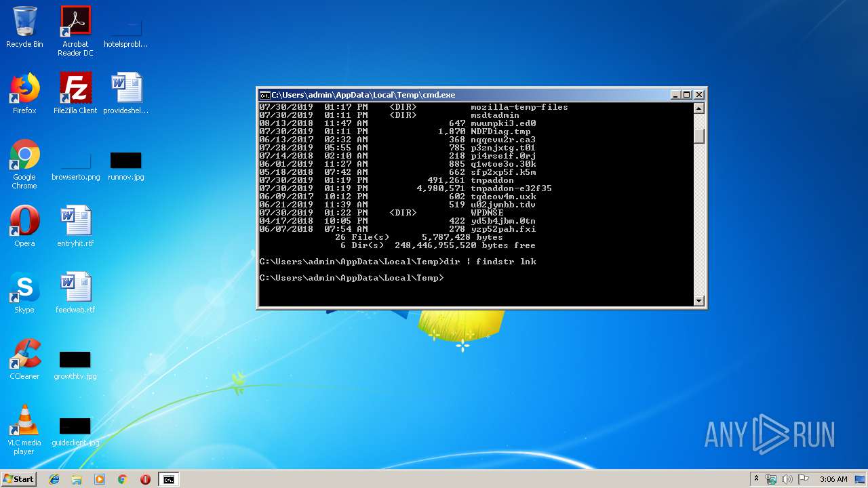
Task: Open the Recycle Bin desktop icon
Action: click(x=24, y=27)
